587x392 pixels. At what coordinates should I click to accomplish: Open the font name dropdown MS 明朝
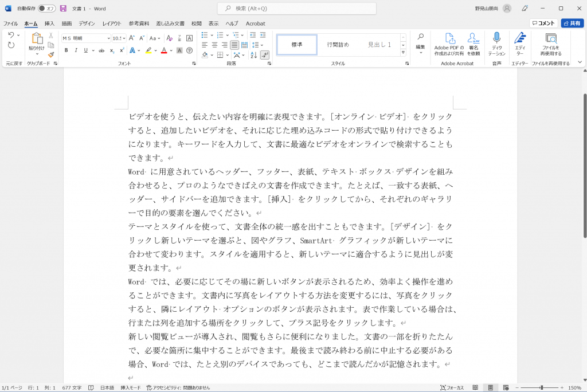(108, 38)
